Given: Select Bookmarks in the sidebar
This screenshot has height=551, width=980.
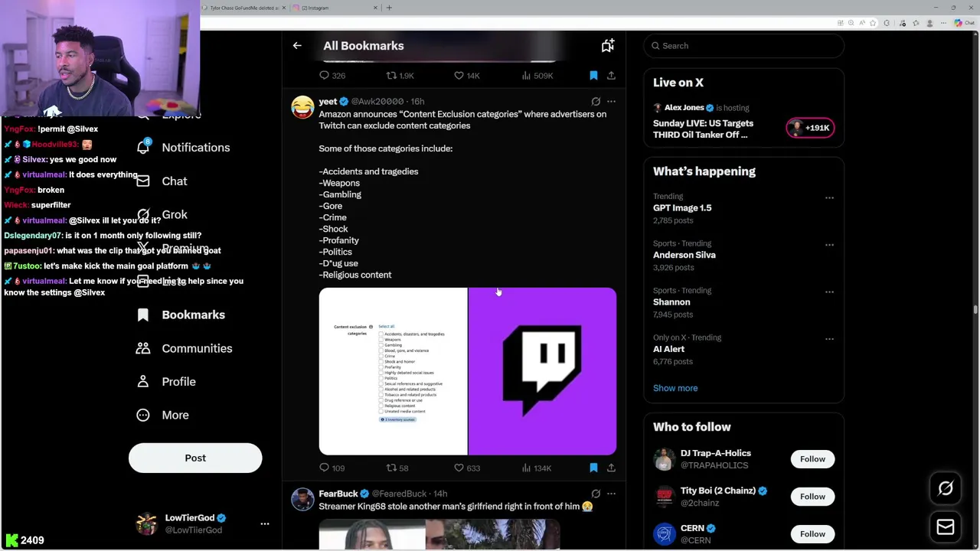Looking at the screenshot, I should pos(181,315).
